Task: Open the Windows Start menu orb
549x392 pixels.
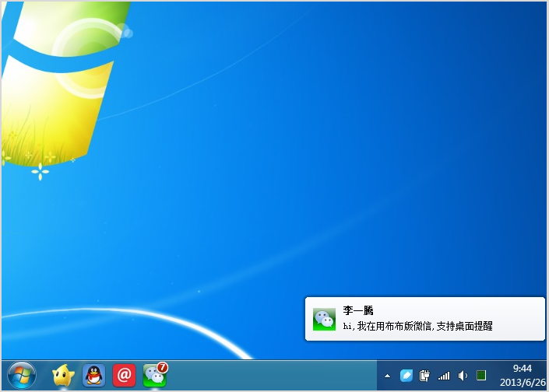Action: [21, 375]
